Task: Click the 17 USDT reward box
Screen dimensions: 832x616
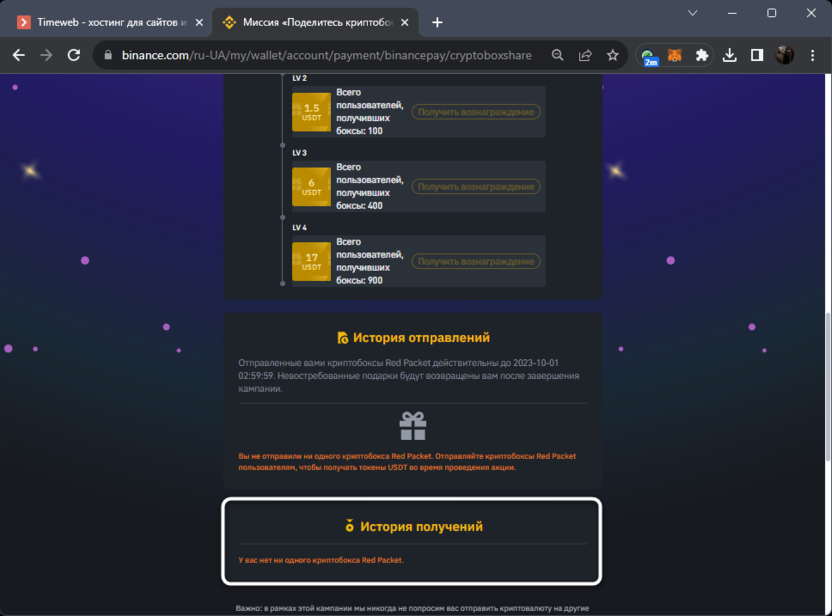Action: click(x=311, y=262)
